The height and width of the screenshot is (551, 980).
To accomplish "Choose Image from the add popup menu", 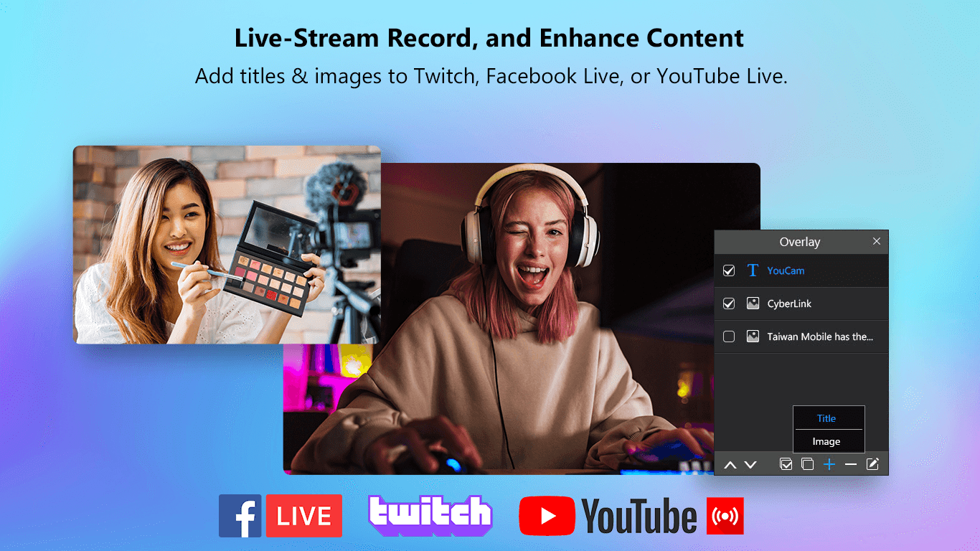I will (826, 441).
